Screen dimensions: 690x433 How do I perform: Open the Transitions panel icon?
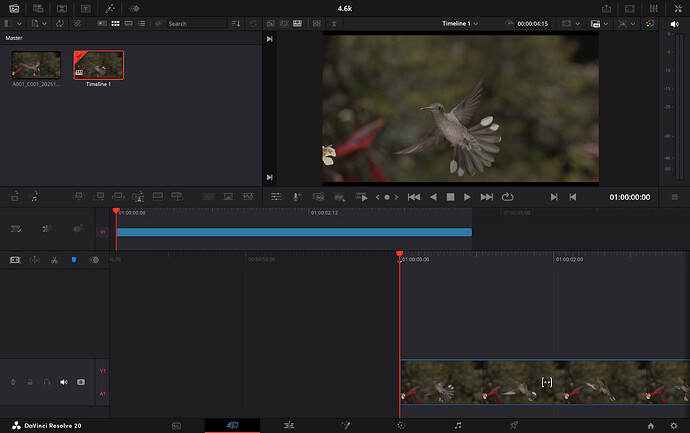(x=62, y=8)
